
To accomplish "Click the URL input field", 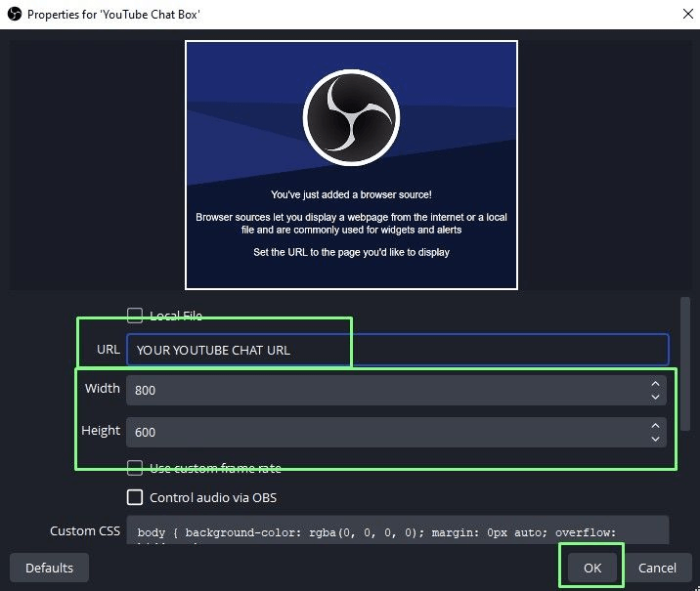I will (398, 350).
